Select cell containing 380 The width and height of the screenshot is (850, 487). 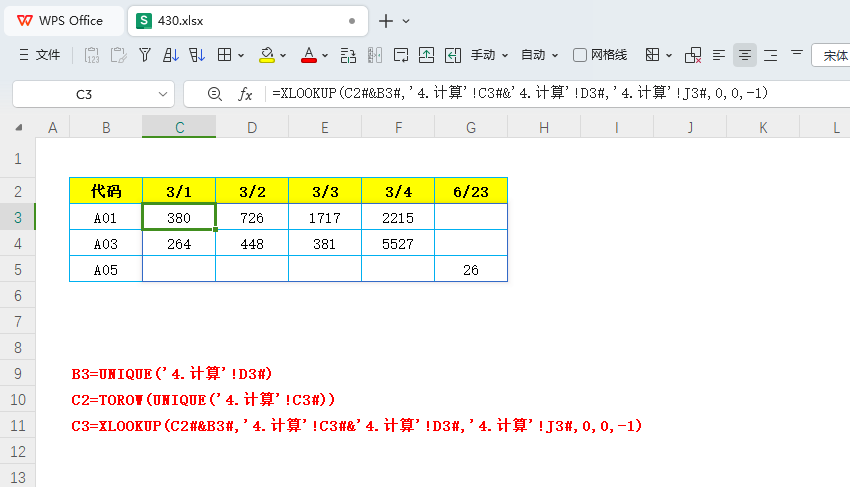179,217
